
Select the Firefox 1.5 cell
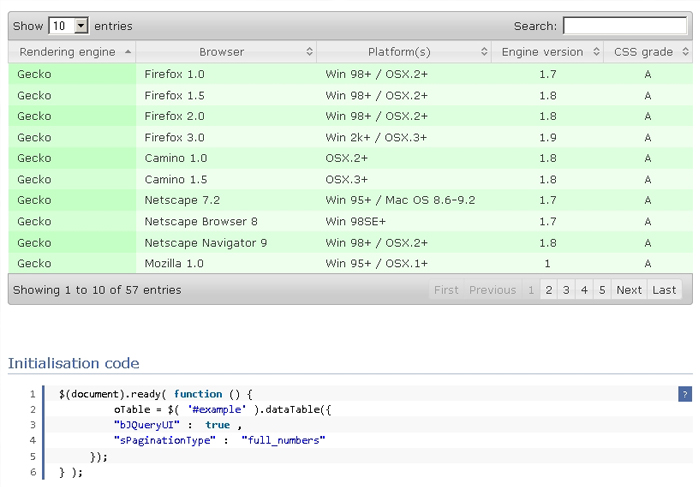(226, 95)
